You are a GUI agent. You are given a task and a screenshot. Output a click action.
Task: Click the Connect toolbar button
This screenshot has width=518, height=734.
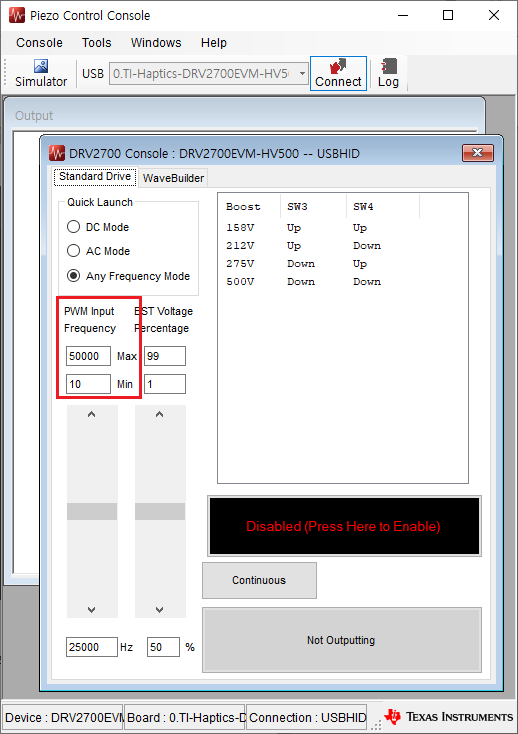338,73
